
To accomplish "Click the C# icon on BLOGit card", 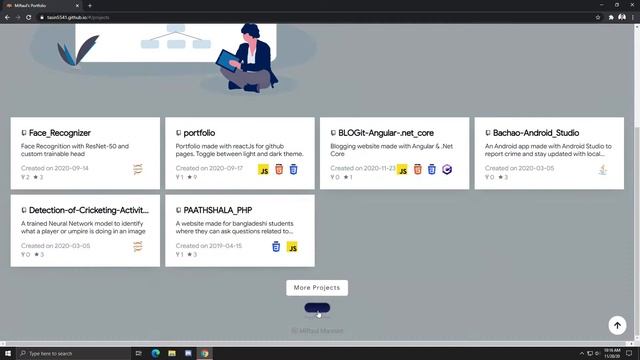I will pos(447,169).
